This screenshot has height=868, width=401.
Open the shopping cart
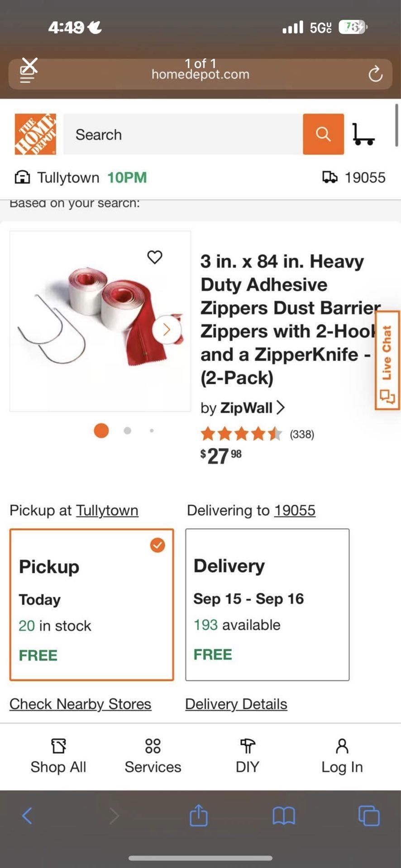363,134
